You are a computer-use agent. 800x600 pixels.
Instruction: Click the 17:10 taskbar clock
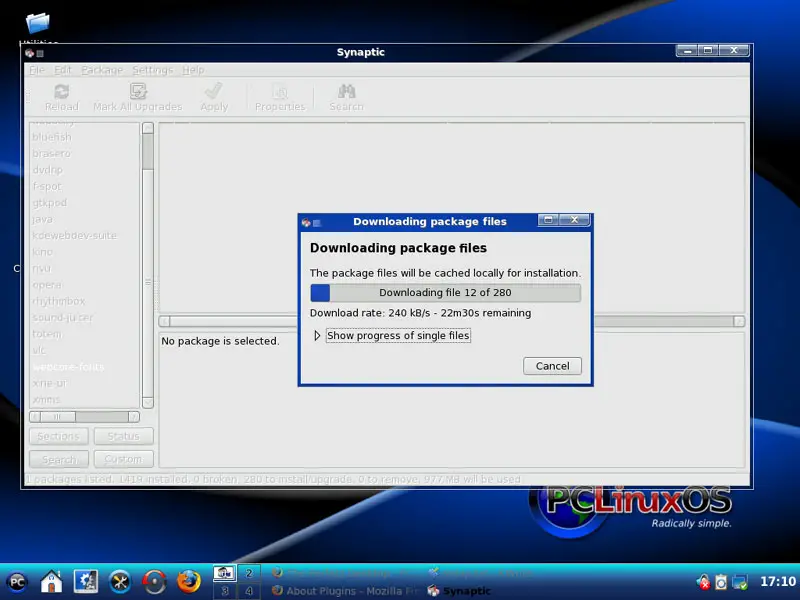[777, 582]
